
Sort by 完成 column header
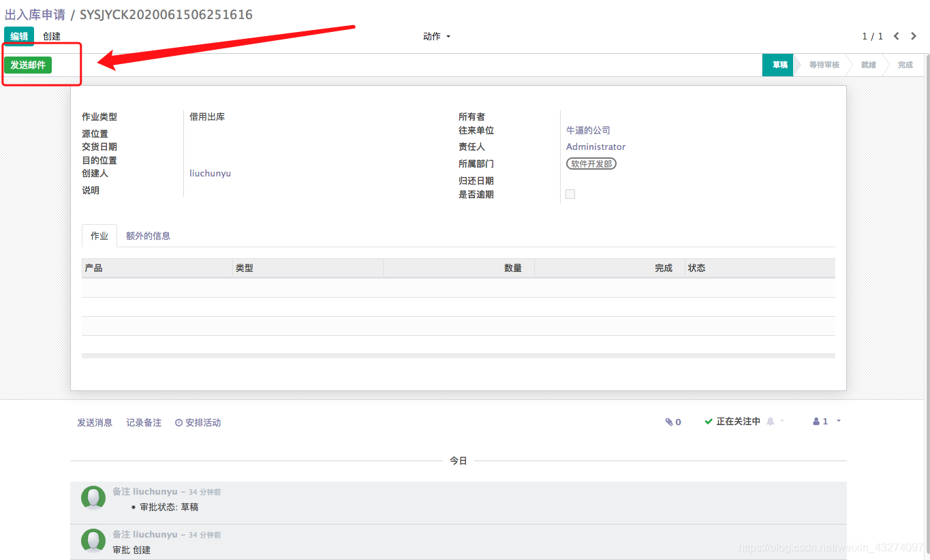click(610, 268)
